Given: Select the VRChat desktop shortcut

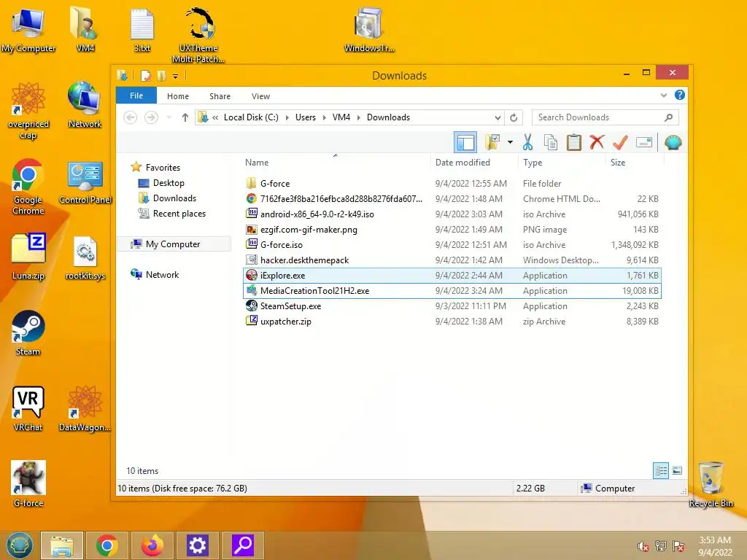Looking at the screenshot, I should (x=28, y=408).
